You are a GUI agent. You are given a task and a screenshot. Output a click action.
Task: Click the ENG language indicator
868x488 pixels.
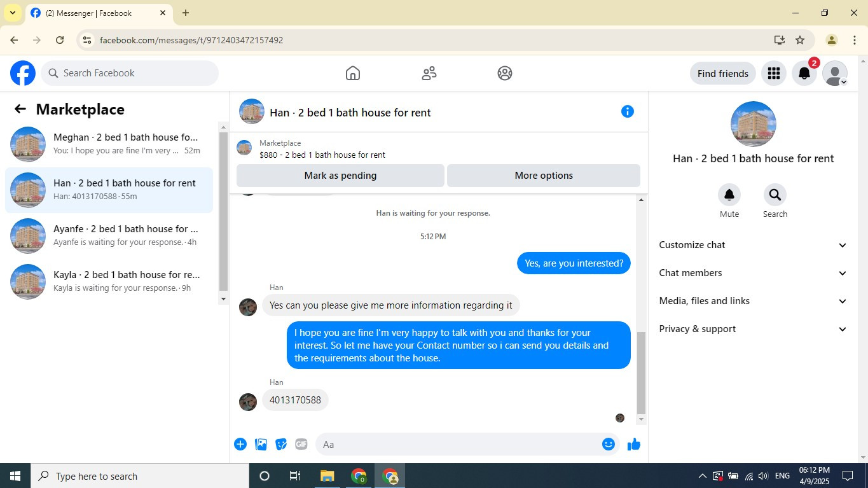(782, 476)
